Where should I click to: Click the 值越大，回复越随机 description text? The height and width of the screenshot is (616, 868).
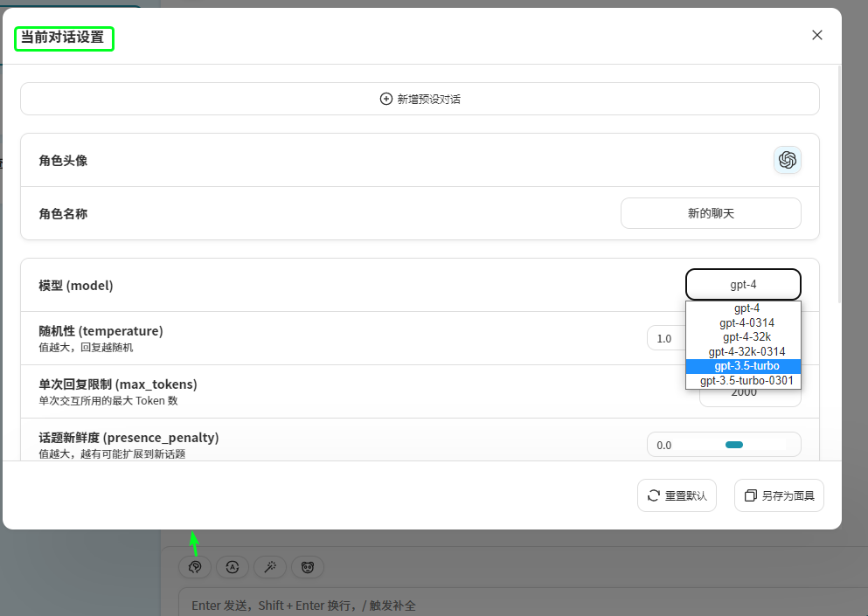(x=86, y=348)
